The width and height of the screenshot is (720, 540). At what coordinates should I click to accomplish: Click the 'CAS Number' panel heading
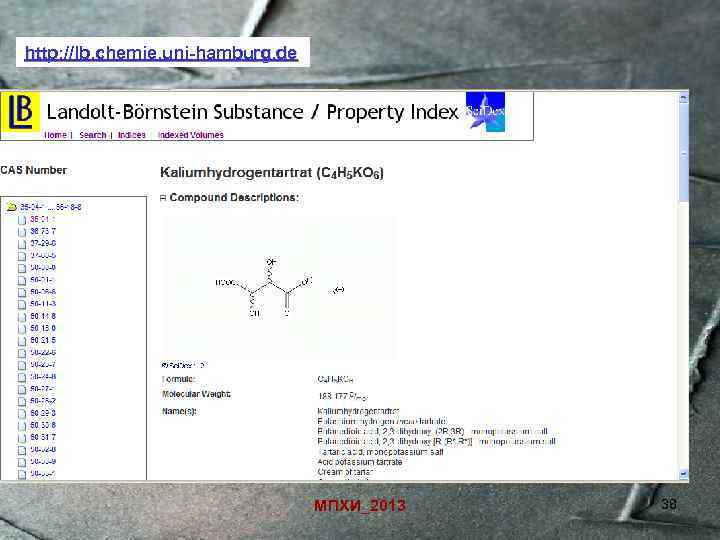34,170
